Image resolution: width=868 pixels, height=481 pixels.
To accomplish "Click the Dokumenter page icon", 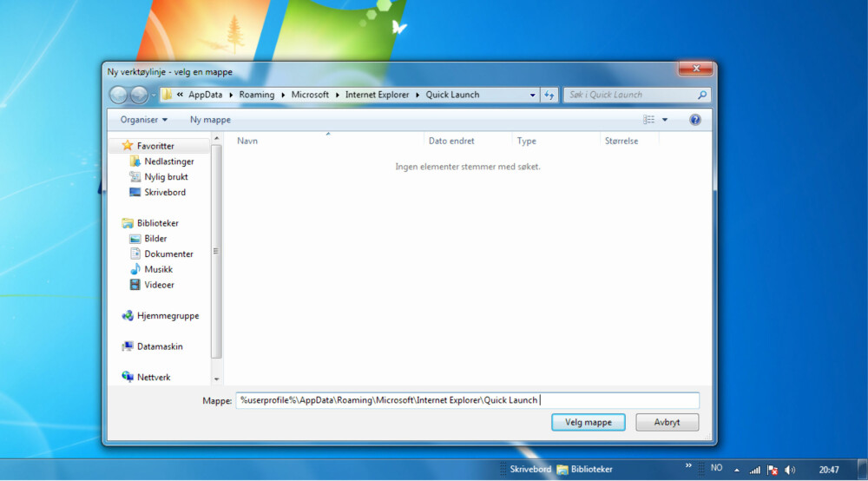I will click(x=135, y=254).
